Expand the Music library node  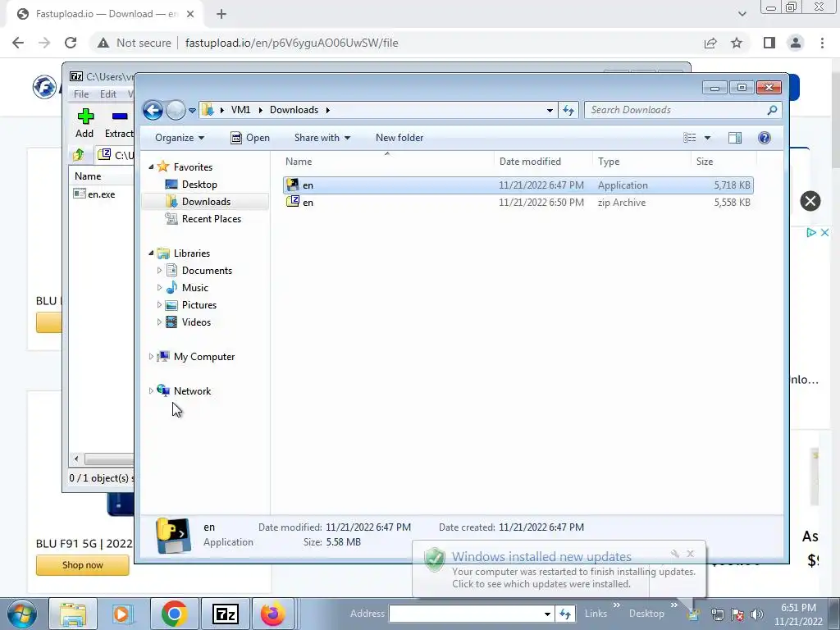[159, 288]
